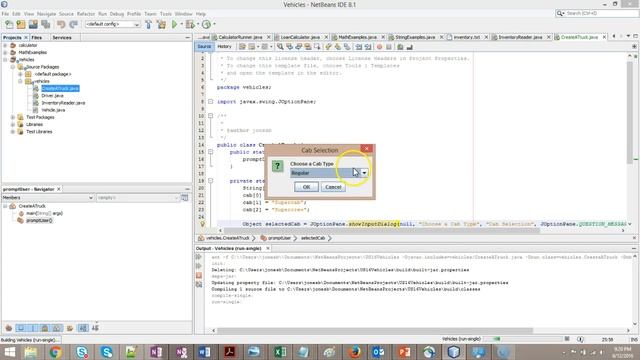640x360 pixels.
Task: Open the Refactor menu
Action: 86,14
